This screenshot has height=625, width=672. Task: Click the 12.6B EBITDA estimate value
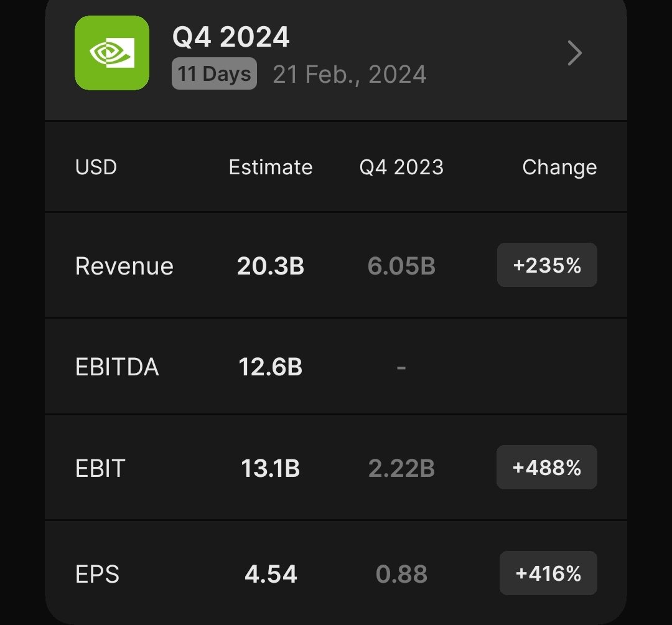pos(271,367)
